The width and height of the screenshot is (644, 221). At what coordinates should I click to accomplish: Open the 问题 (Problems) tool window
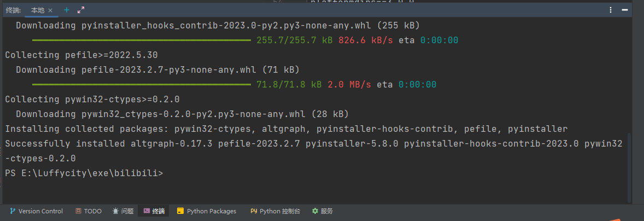pos(123,211)
